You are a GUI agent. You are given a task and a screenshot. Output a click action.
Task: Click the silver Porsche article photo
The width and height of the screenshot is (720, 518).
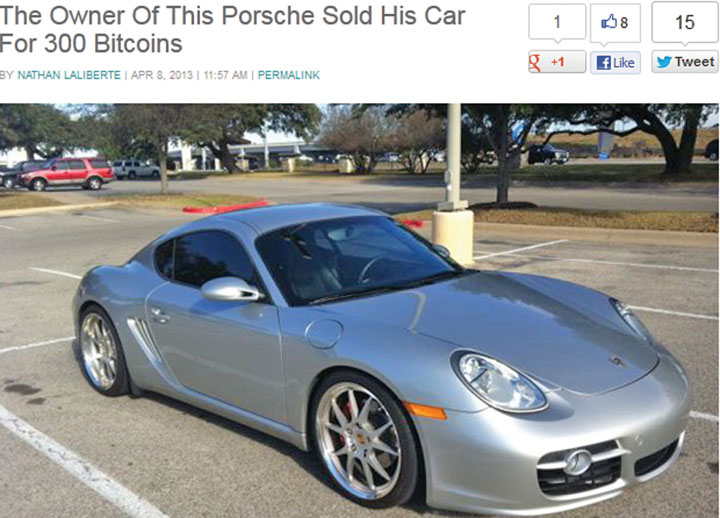click(x=360, y=310)
